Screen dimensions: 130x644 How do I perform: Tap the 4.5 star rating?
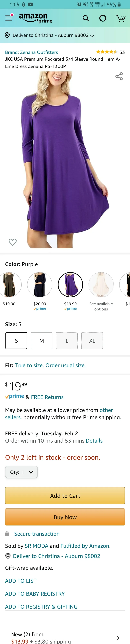click(107, 52)
